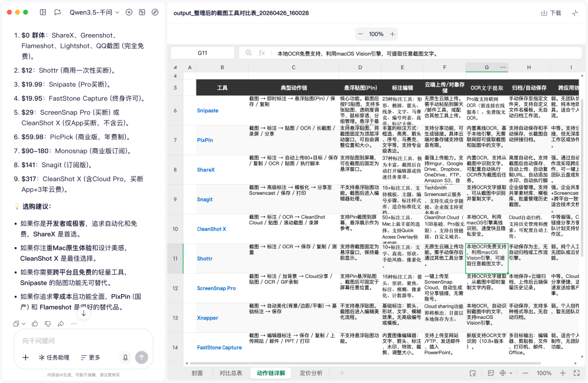The width and height of the screenshot is (588, 383).
Task: Click the fx function icon
Action: tap(262, 53)
